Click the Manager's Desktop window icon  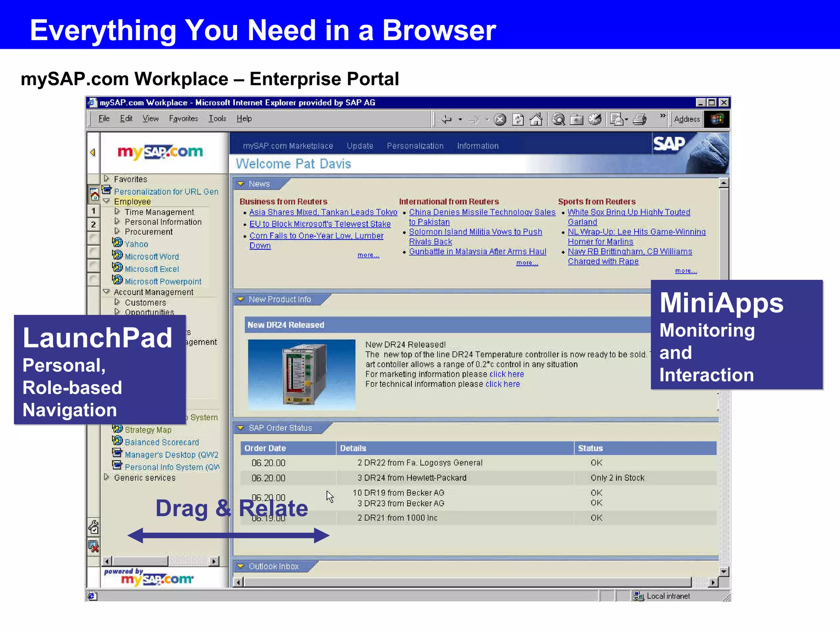[117, 453]
